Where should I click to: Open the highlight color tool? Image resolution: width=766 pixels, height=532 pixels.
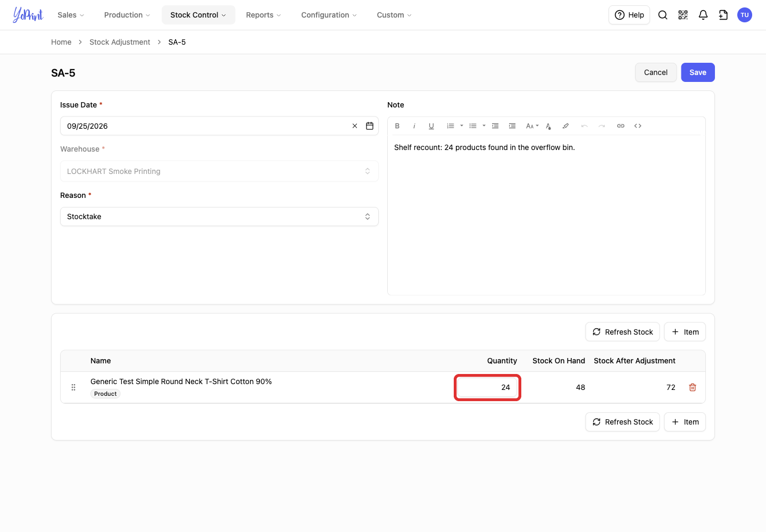tap(565, 126)
